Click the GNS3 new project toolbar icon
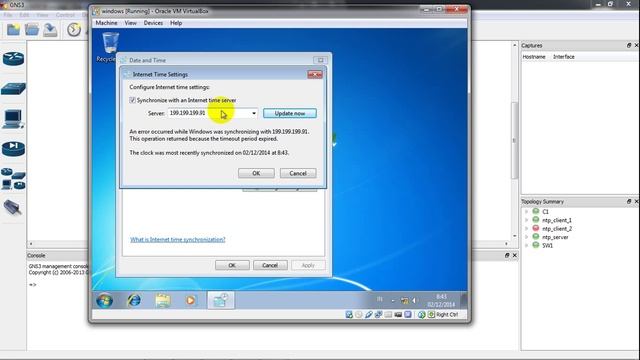This screenshot has height=360, width=640. tap(13, 30)
